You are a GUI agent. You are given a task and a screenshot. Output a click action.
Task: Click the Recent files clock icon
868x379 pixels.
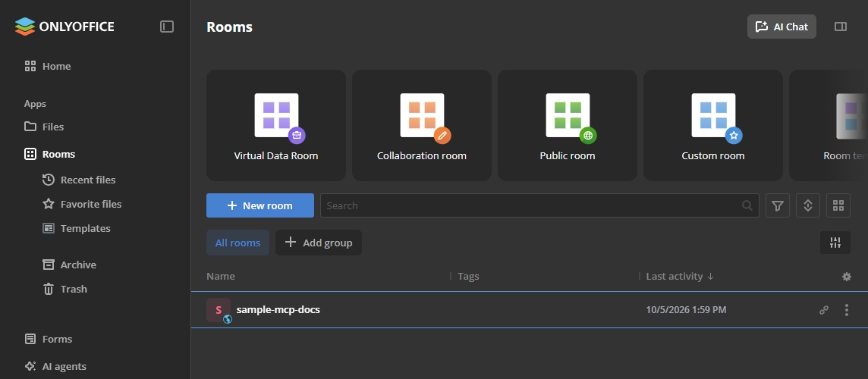49,180
